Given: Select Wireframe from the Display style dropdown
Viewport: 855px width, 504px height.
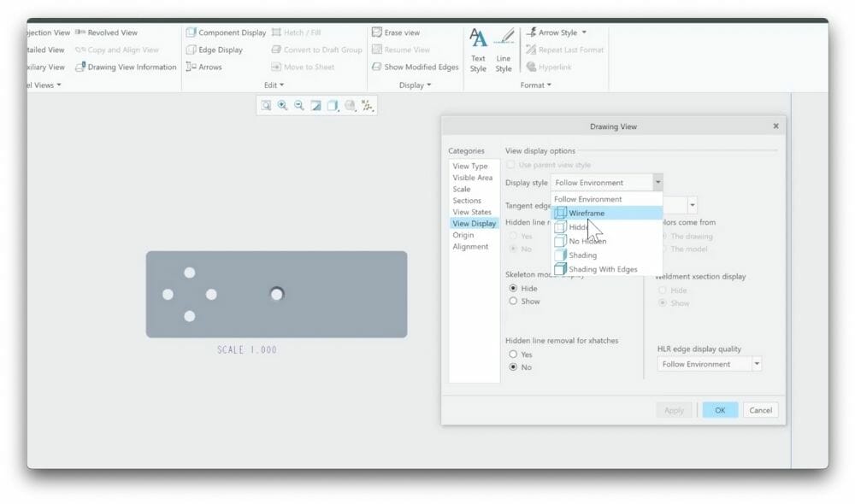Looking at the screenshot, I should pos(585,213).
